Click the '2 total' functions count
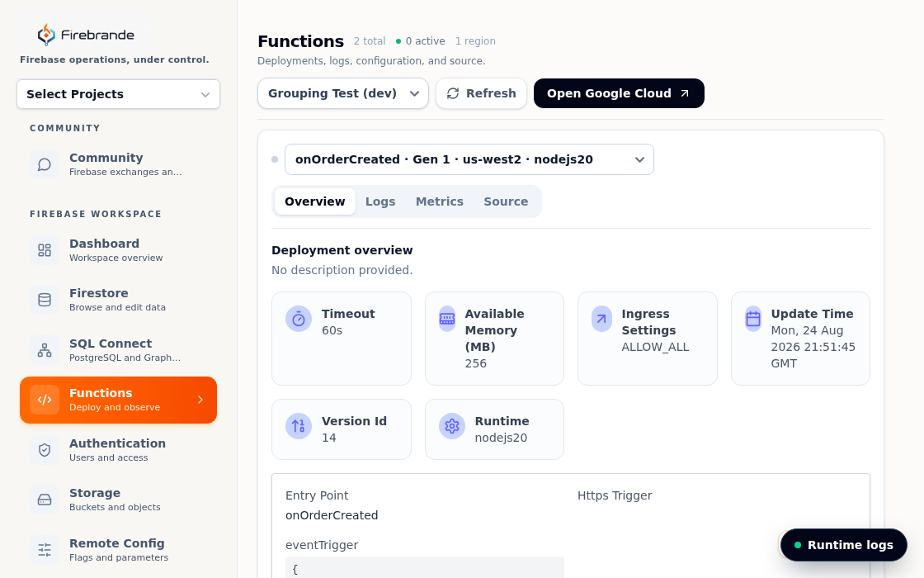Image resolution: width=924 pixels, height=578 pixels. [370, 41]
